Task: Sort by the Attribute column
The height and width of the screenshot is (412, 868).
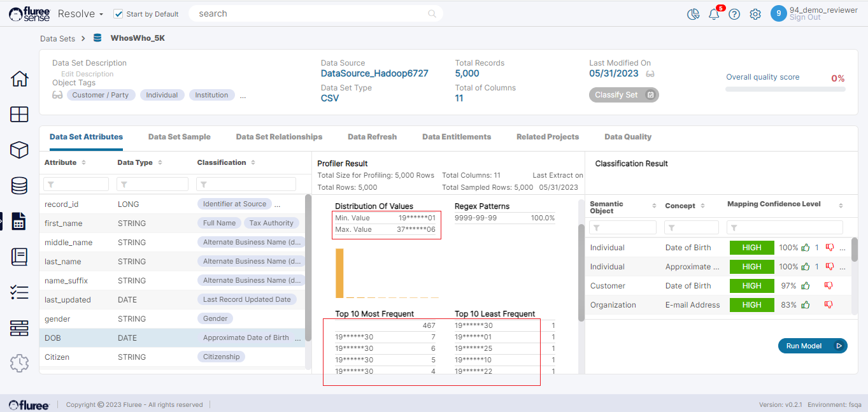Action: point(83,163)
